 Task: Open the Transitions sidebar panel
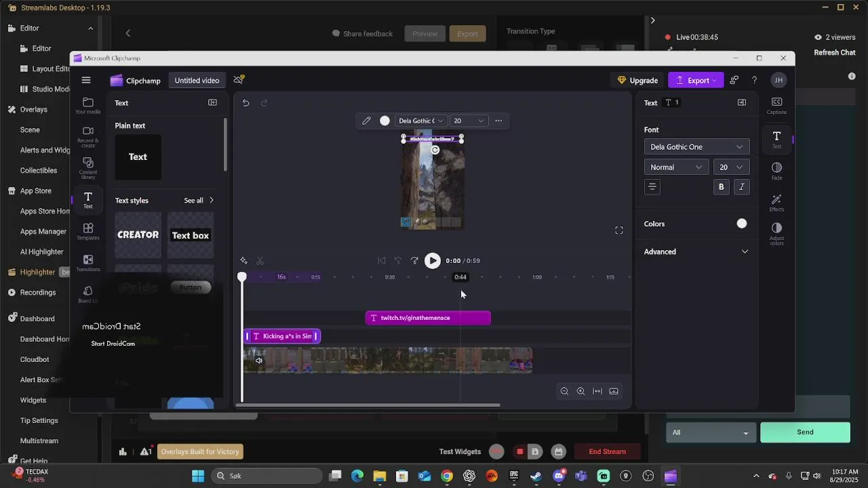click(x=88, y=263)
